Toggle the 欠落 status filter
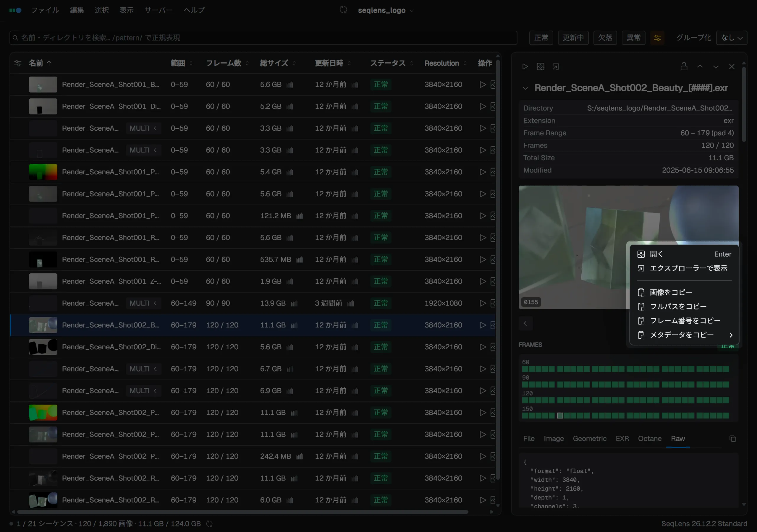The image size is (757, 532). click(605, 38)
